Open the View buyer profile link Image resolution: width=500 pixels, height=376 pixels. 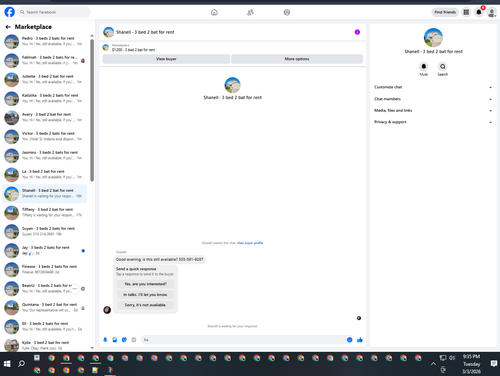point(250,243)
